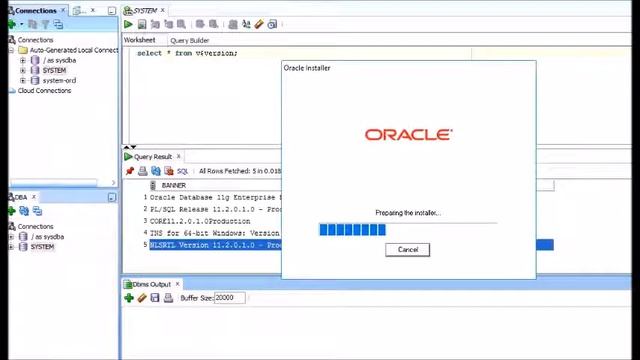Click the To Upper/Lower case icon
The width and height of the screenshot is (640, 360).
[246, 24]
